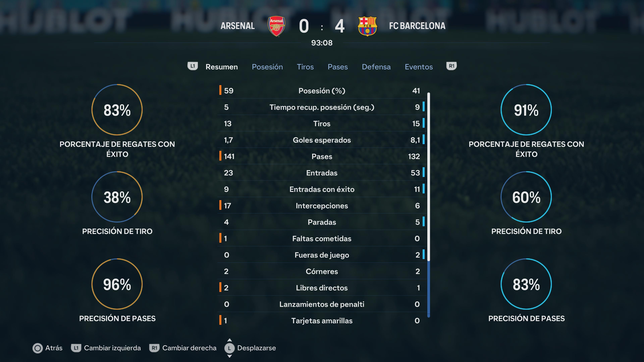
Task: Click the R1 Cambiar derecha icon
Action: pos(154,348)
